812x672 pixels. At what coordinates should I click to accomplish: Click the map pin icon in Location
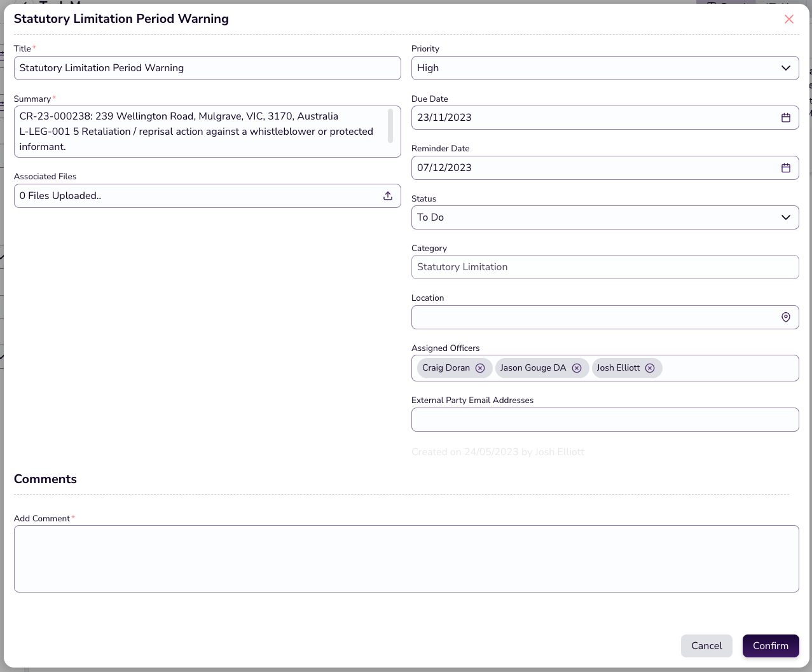[785, 317]
